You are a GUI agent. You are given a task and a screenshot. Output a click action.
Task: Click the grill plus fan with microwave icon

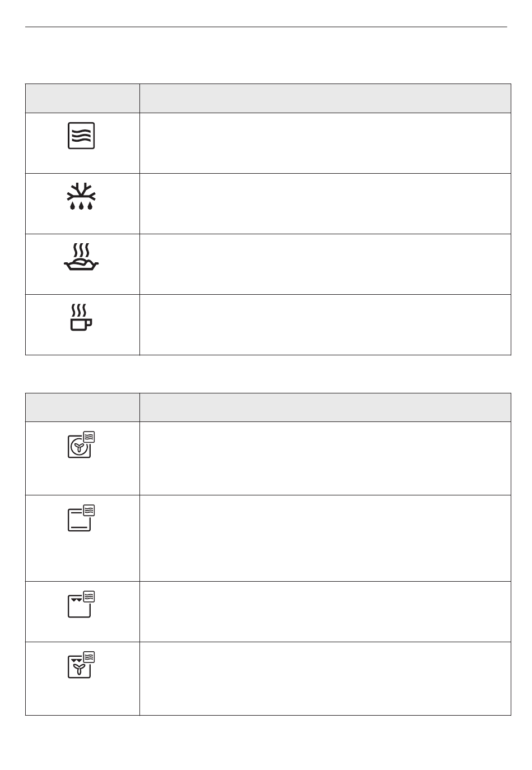(x=81, y=665)
